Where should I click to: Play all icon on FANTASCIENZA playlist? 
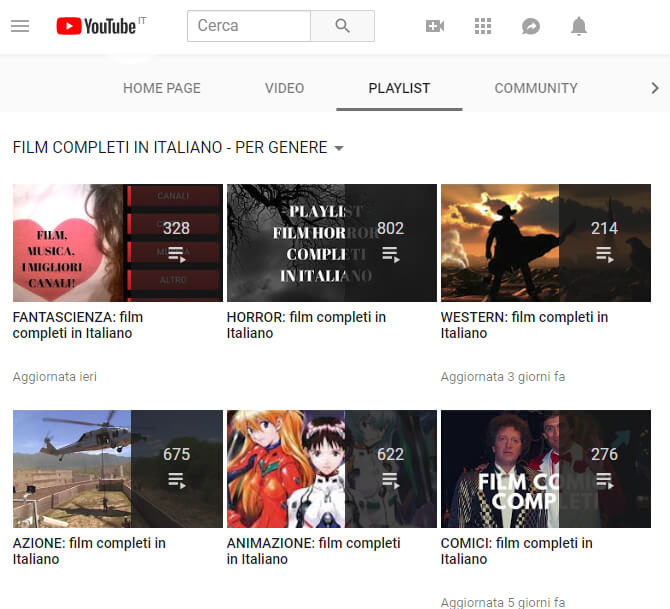[176, 254]
